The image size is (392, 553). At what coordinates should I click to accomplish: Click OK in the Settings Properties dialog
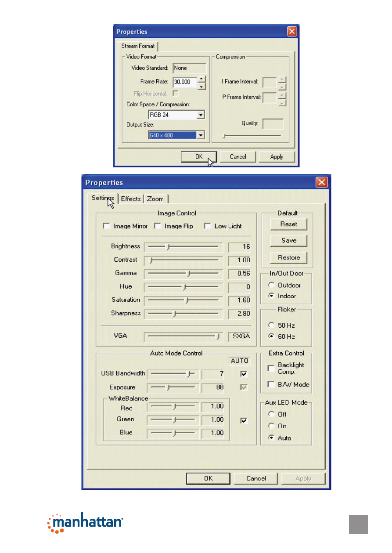tap(208, 478)
